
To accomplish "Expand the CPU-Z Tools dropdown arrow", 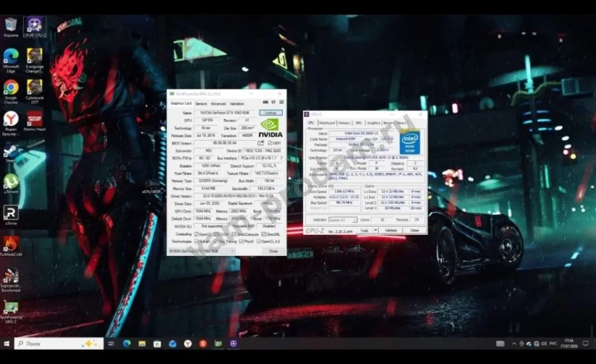I will coord(375,230).
